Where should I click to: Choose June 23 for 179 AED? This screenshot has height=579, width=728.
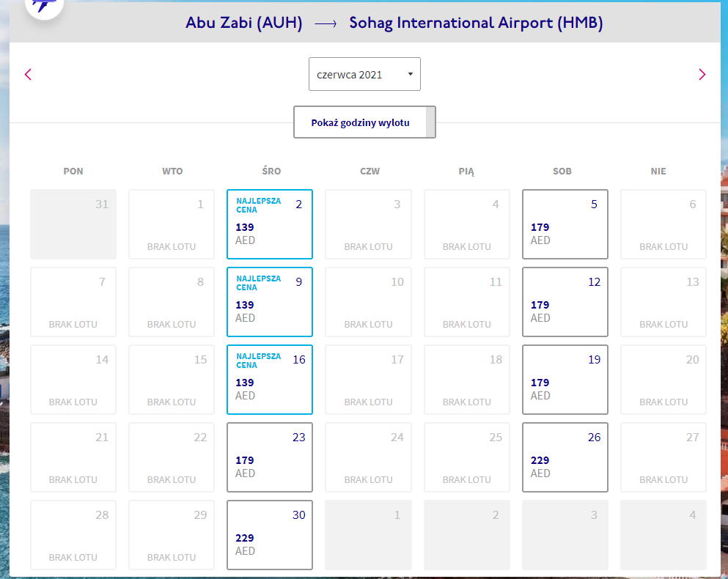[270, 457]
